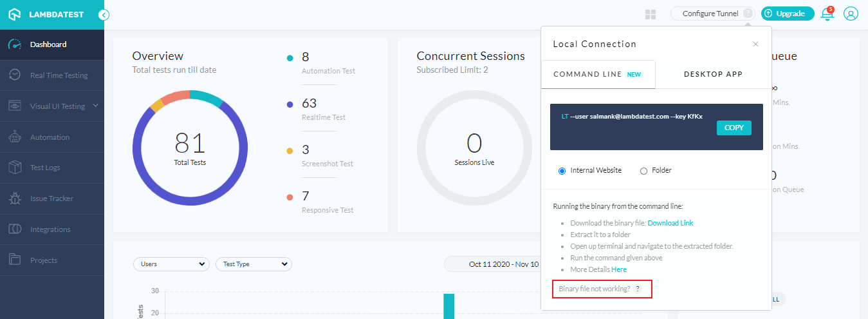868x319 pixels.
Task: Open the Test Type dropdown
Action: click(x=254, y=264)
